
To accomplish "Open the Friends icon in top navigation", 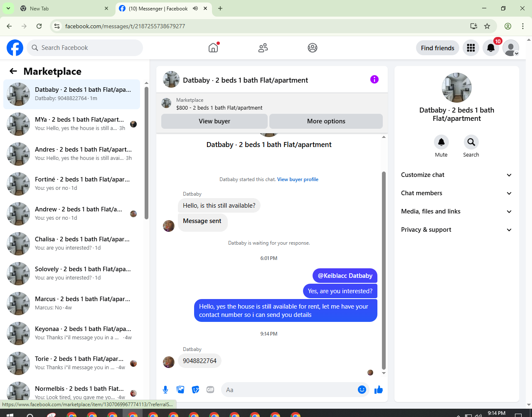I will (x=263, y=48).
